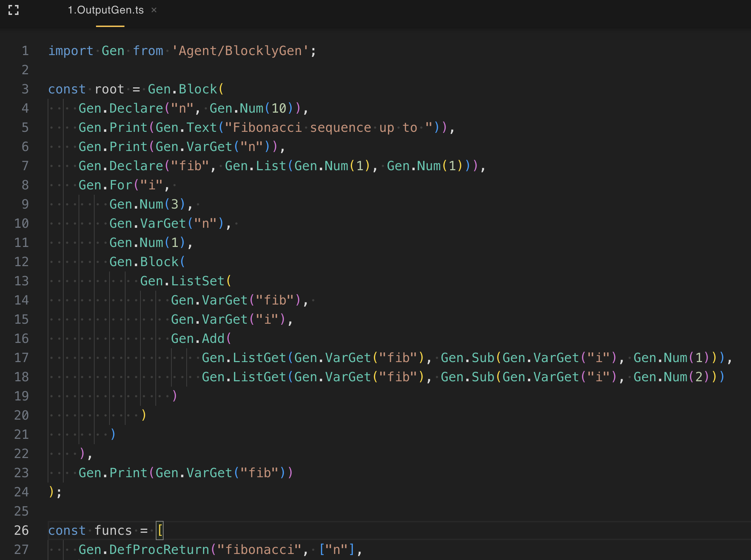
Task: Click the "Fibonacci sequence up to " string
Action: (329, 127)
